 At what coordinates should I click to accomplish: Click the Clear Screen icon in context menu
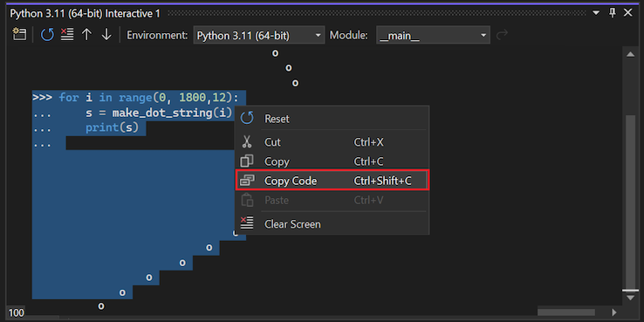[247, 224]
